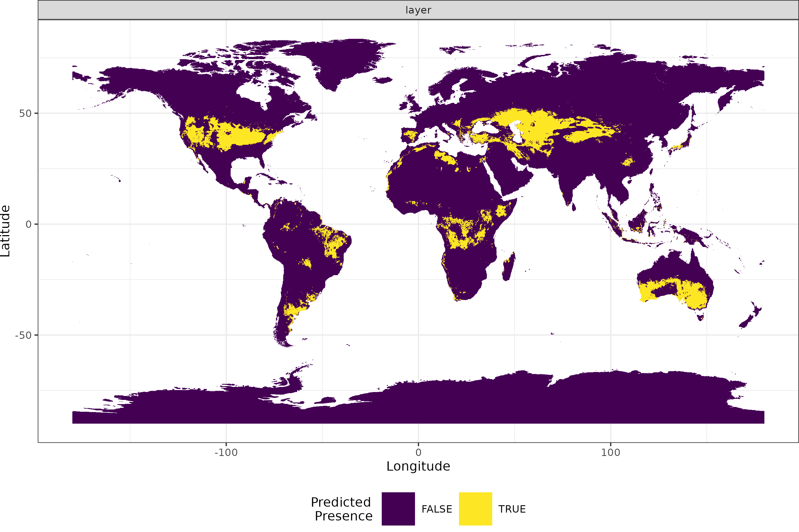
Task: Click the TRUE legend label
Action: pos(512,509)
